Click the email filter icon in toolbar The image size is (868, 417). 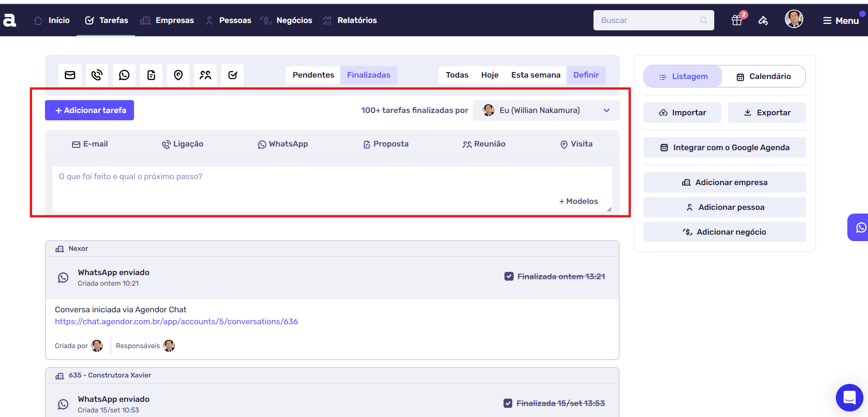[x=70, y=75]
